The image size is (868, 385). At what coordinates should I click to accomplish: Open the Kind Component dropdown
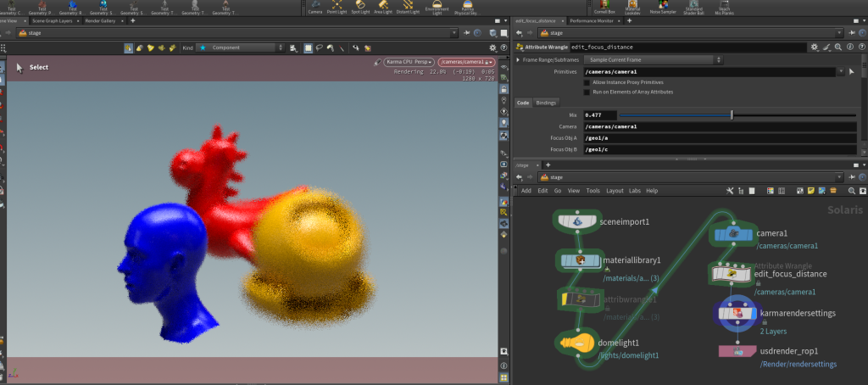(242, 47)
